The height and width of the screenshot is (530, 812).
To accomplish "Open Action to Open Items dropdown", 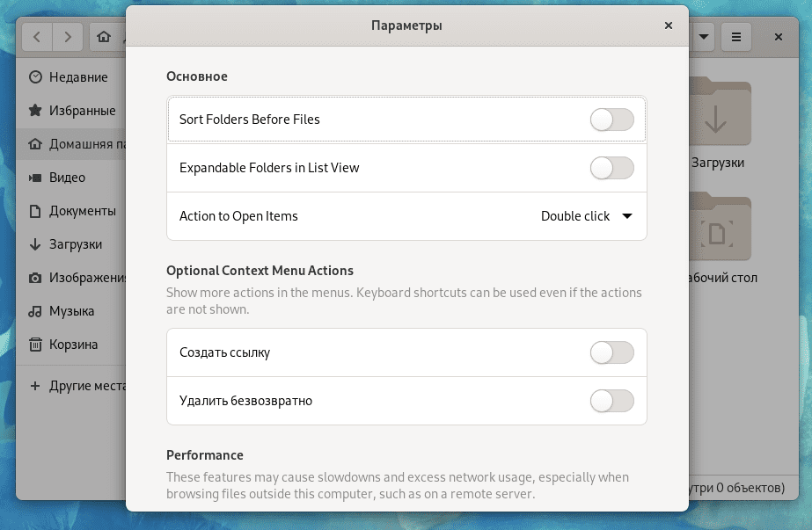I will point(586,216).
